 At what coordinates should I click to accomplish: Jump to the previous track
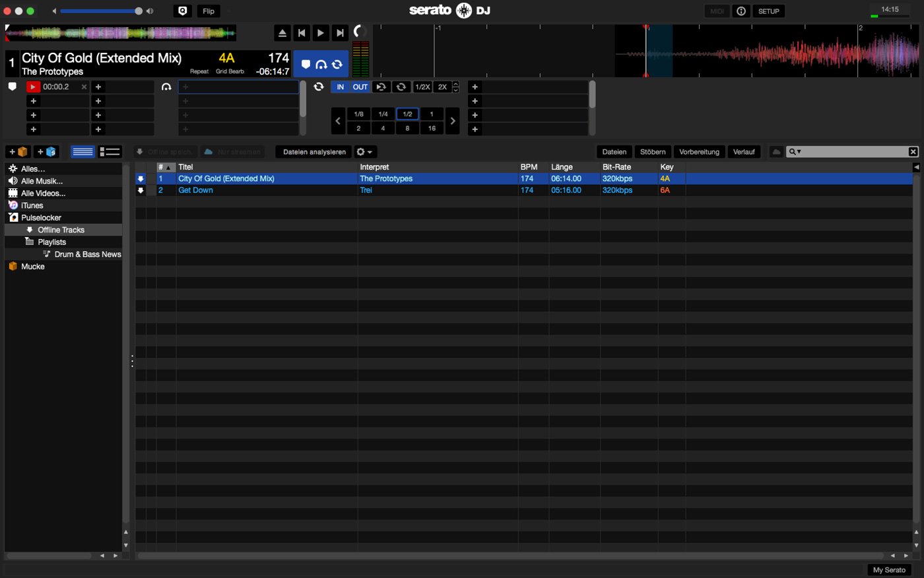(x=302, y=33)
